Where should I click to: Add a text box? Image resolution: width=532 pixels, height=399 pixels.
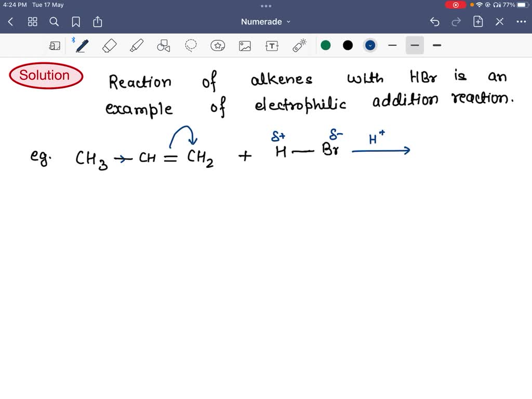coord(272,45)
